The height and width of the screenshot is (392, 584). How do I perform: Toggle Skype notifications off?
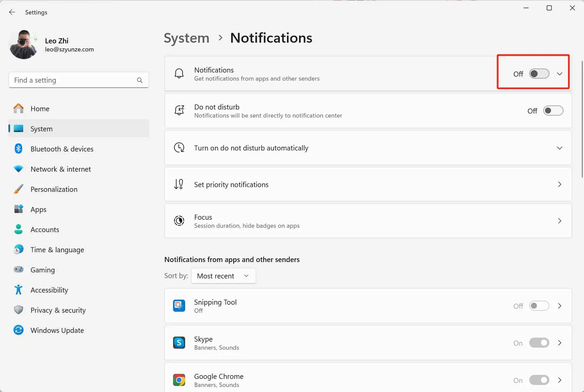tap(539, 343)
